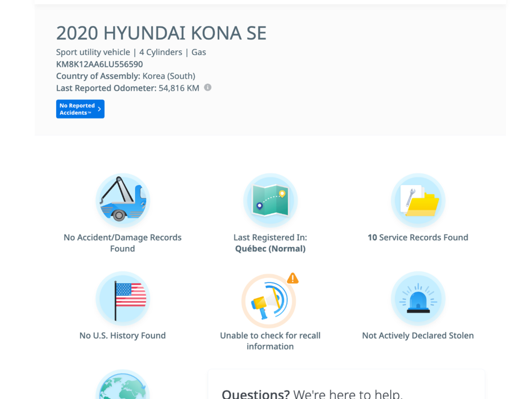
Task: Click the globe icon at the bottom
Action: click(x=123, y=387)
